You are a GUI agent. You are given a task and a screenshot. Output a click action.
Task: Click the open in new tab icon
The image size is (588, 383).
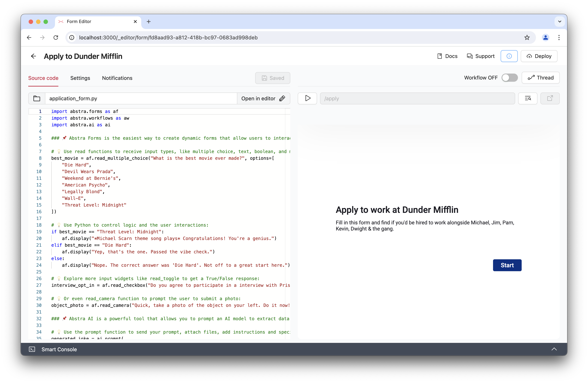[x=550, y=98]
